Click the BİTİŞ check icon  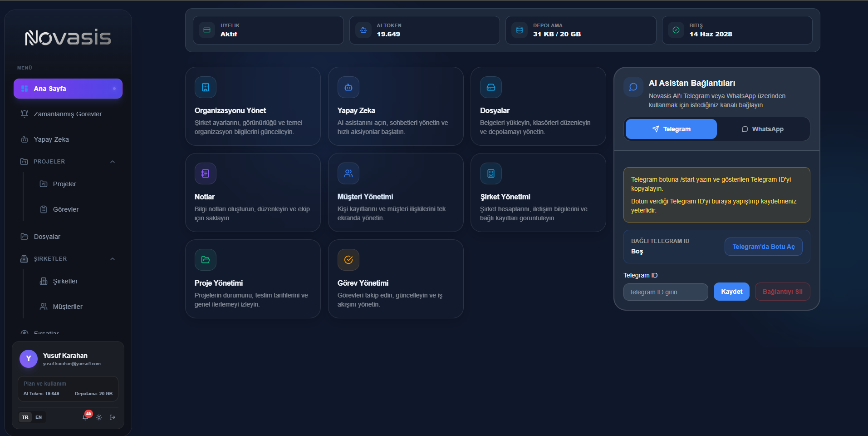click(x=676, y=30)
